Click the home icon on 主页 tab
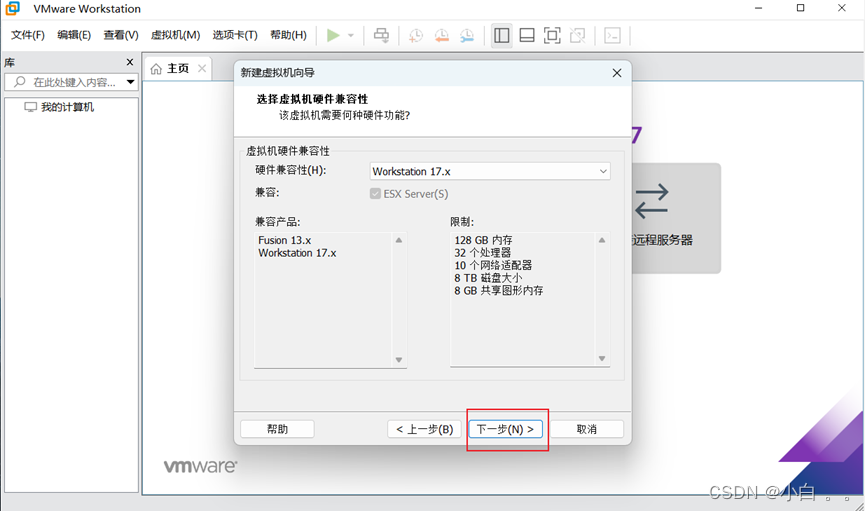Screen dimensions: 865x511 tap(156, 68)
